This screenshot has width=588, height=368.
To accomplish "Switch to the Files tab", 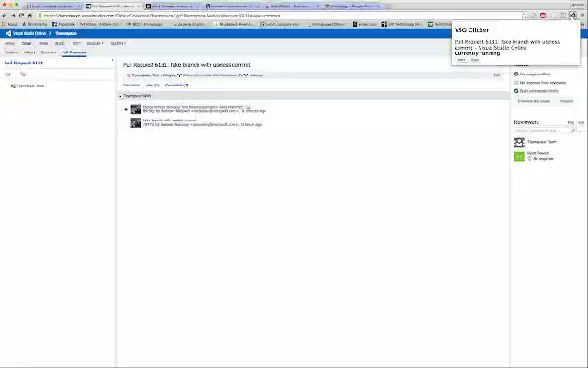I will [153, 86].
